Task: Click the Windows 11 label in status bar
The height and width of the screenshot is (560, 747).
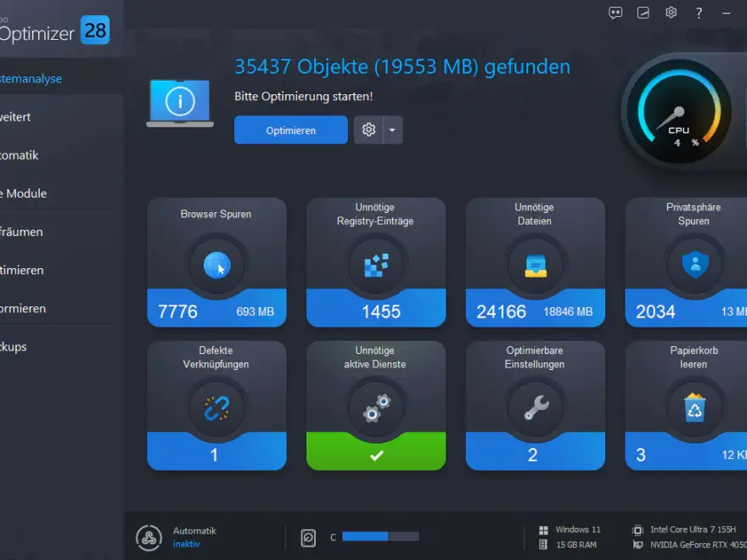Action: pyautogui.click(x=578, y=529)
